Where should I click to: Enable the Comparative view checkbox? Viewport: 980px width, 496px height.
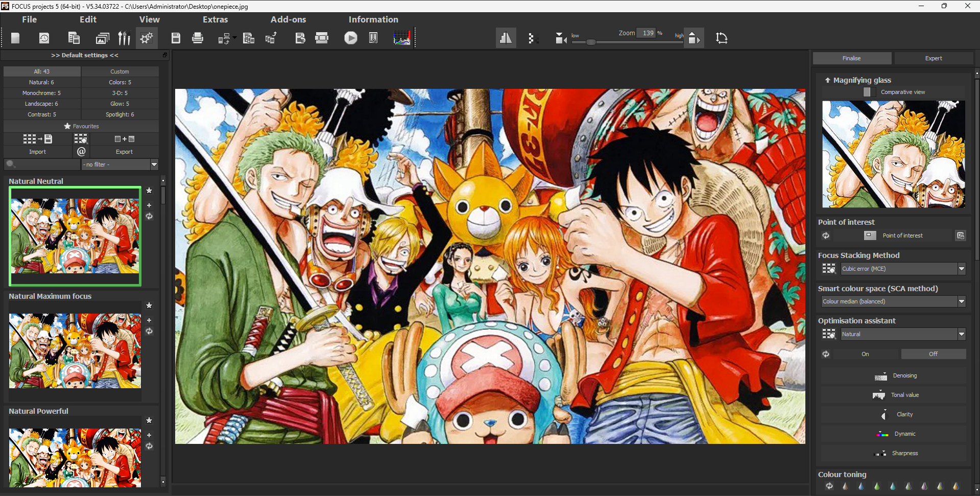(x=869, y=92)
